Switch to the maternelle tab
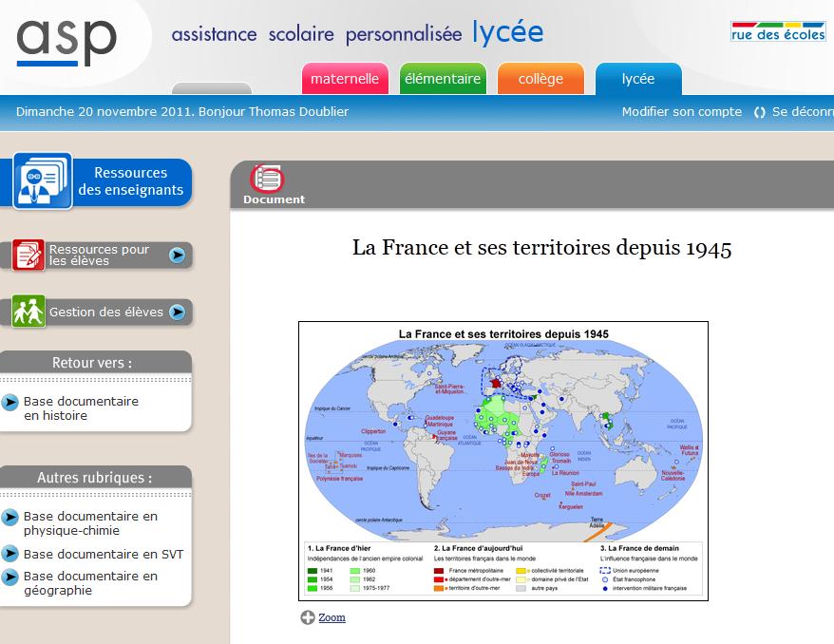The image size is (834, 644). click(x=344, y=79)
